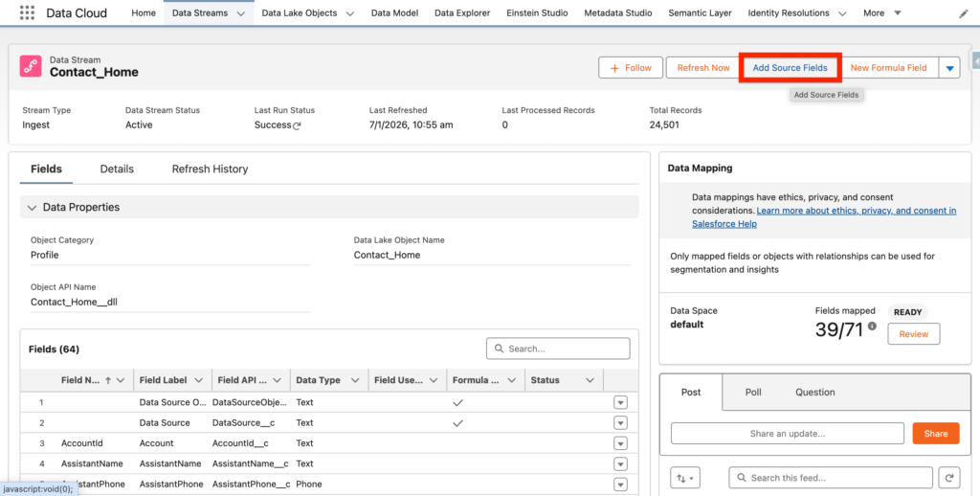Click the Add Source Fields button
The height and width of the screenshot is (496, 980).
coord(790,68)
